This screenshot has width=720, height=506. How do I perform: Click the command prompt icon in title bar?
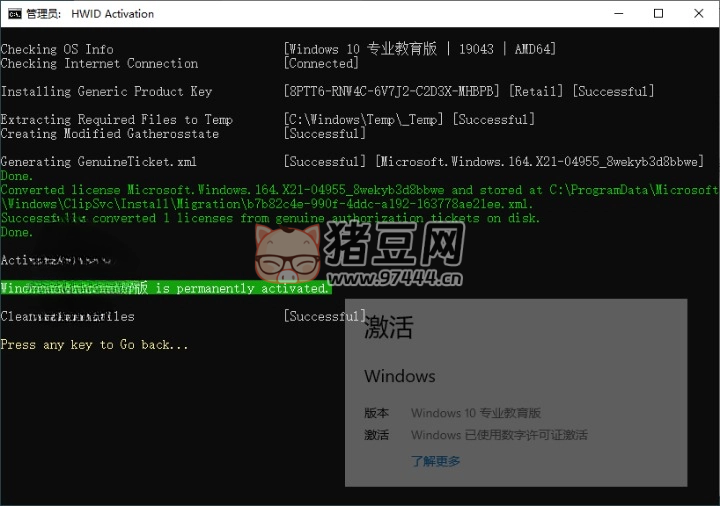[15, 14]
